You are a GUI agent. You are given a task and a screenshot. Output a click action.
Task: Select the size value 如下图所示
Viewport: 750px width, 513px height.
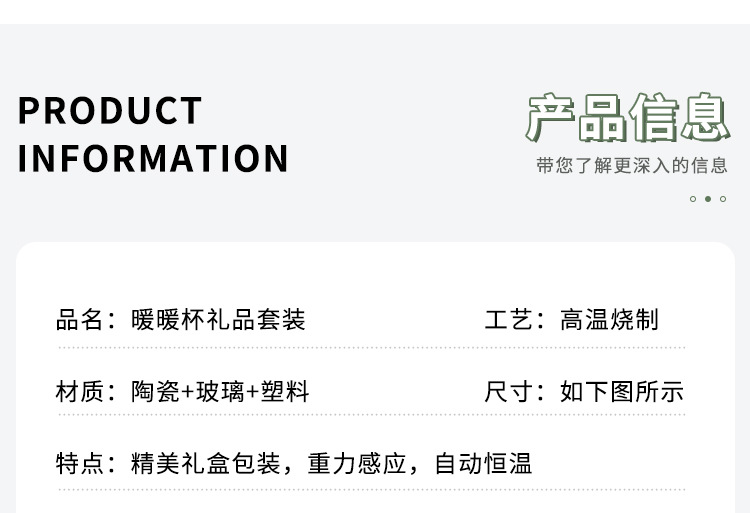tap(622, 391)
